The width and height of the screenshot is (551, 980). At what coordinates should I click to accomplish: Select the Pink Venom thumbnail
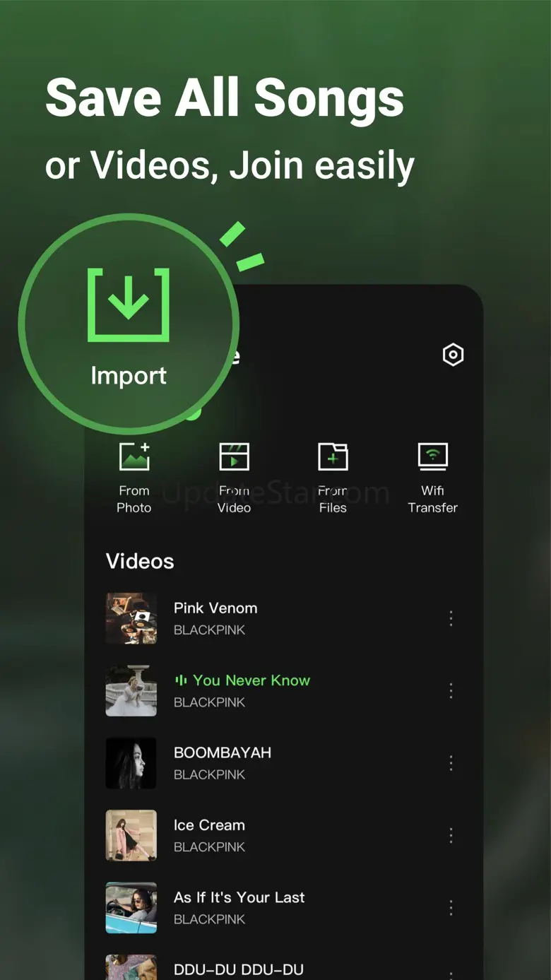131,619
